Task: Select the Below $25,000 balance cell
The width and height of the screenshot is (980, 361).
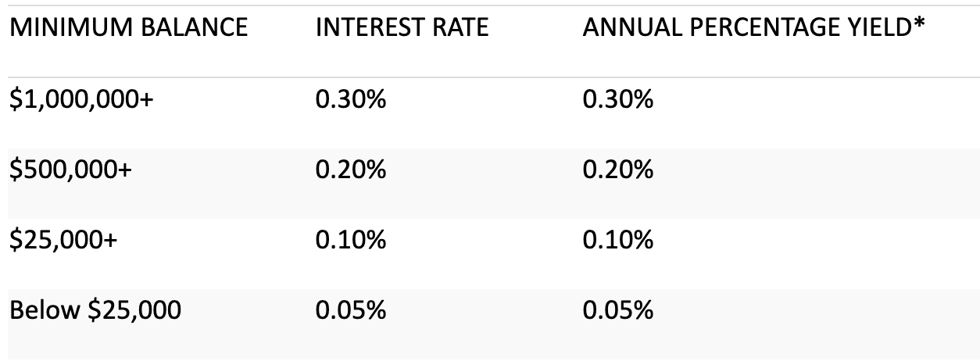Action: [95, 310]
